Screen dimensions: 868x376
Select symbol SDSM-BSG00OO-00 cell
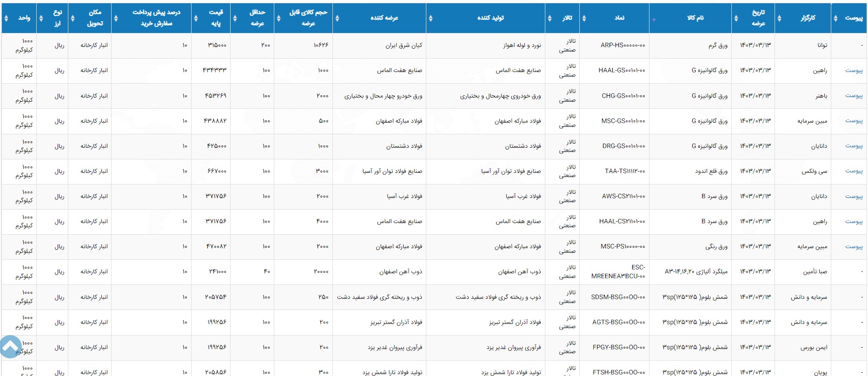[618, 297]
